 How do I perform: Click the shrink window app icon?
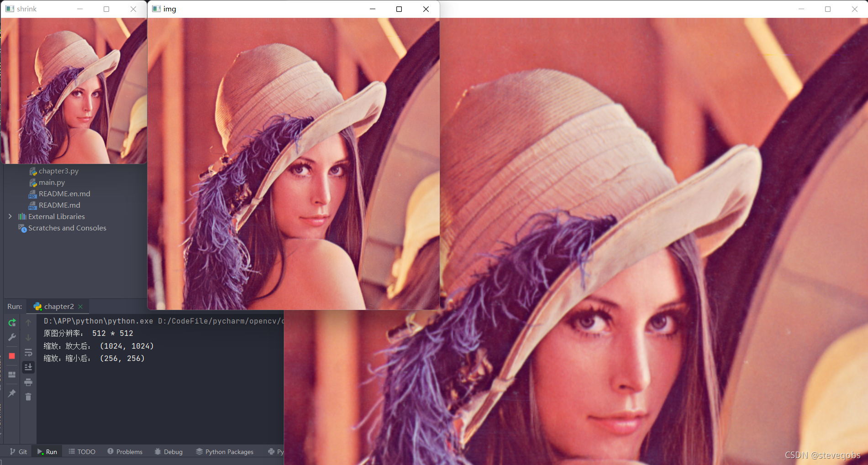(10, 9)
